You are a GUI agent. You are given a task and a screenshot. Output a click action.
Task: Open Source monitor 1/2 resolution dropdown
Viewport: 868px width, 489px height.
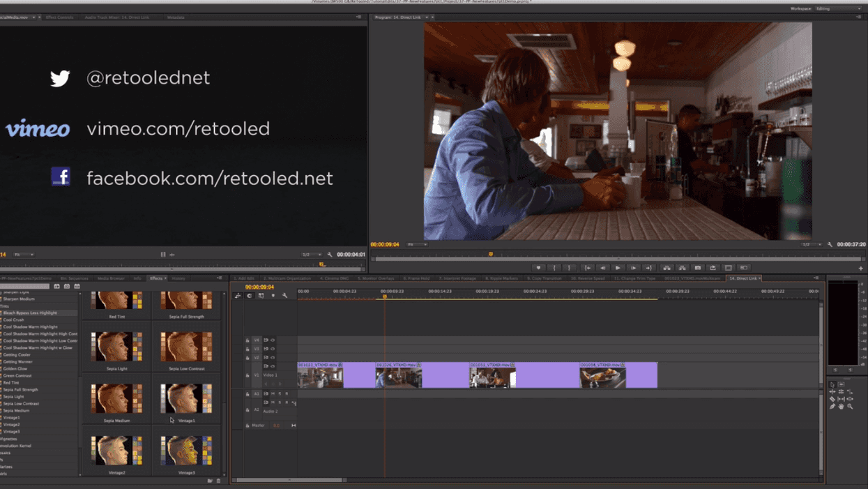(311, 255)
